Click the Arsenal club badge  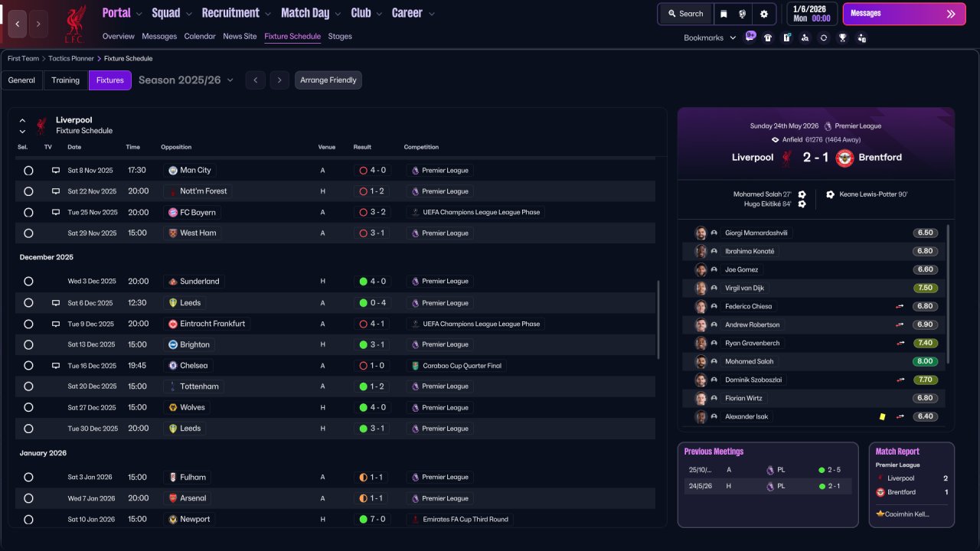coord(173,498)
